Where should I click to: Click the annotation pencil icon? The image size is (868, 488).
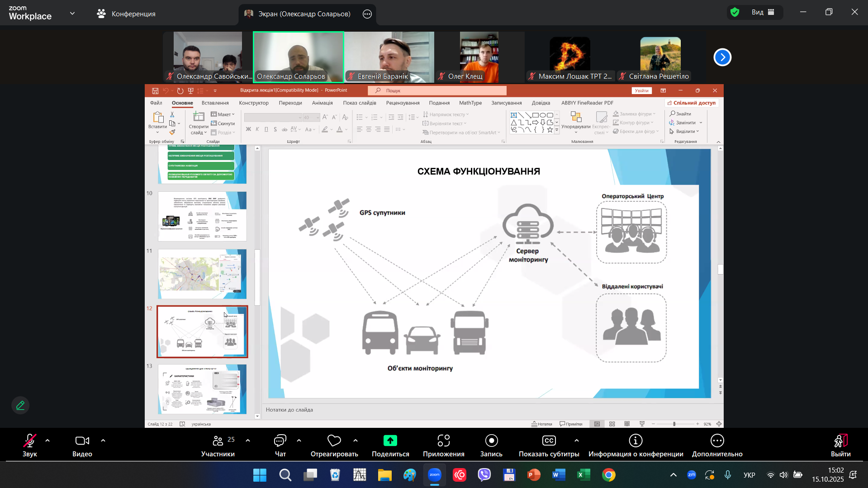click(x=20, y=405)
